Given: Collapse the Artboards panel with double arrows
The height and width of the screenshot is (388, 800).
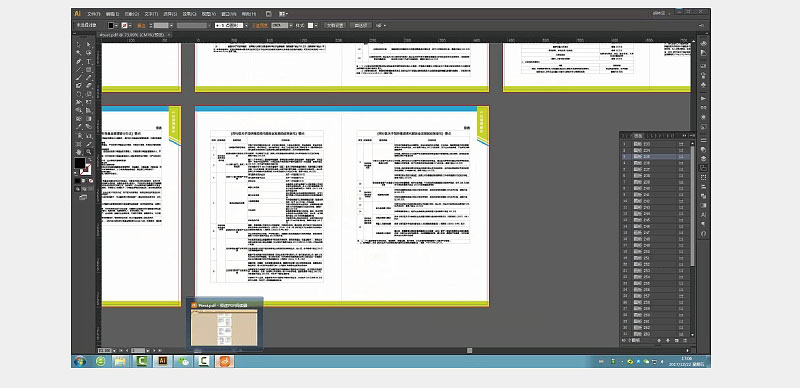Looking at the screenshot, I should [684, 136].
